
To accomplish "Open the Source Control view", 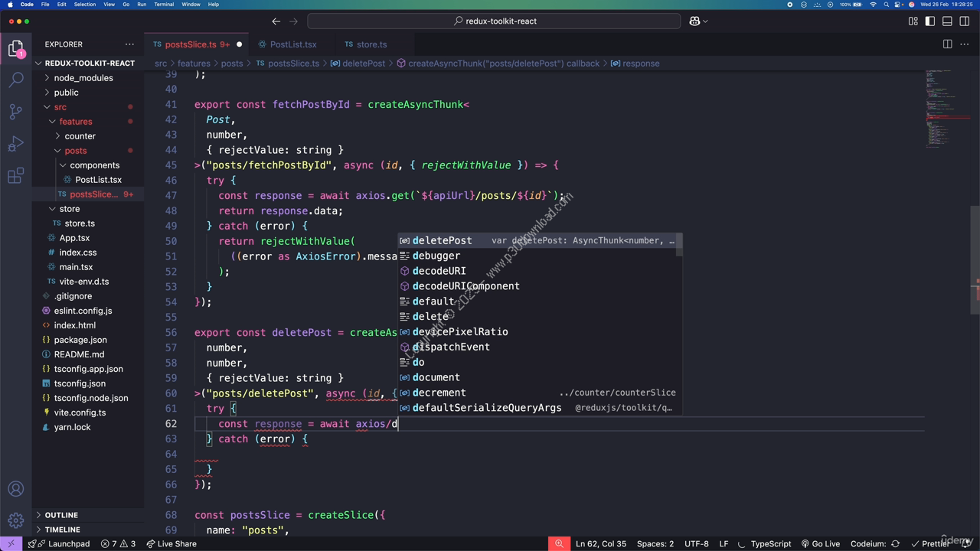I will [x=16, y=112].
